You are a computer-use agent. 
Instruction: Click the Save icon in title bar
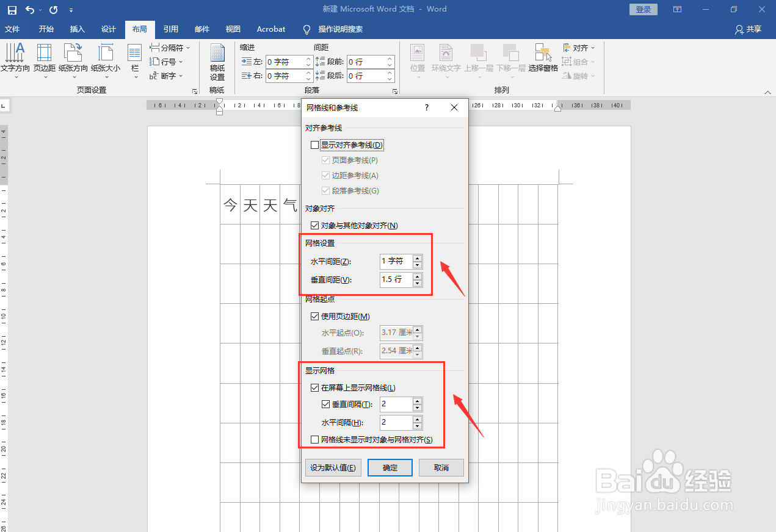pyautogui.click(x=12, y=10)
